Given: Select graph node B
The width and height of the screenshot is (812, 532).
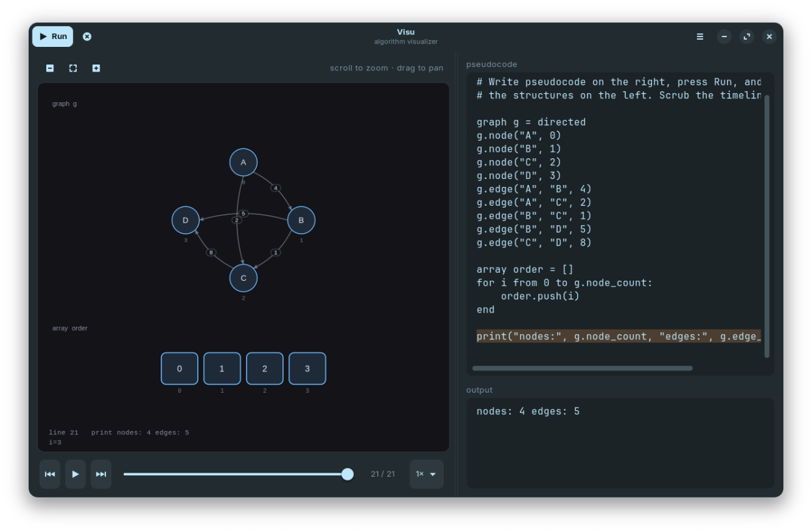Looking at the screenshot, I should (x=301, y=220).
